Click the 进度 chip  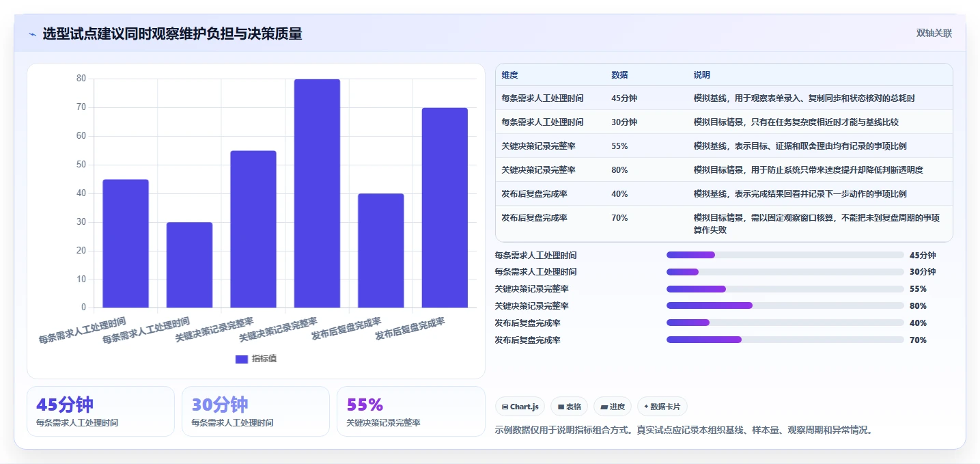pos(613,407)
